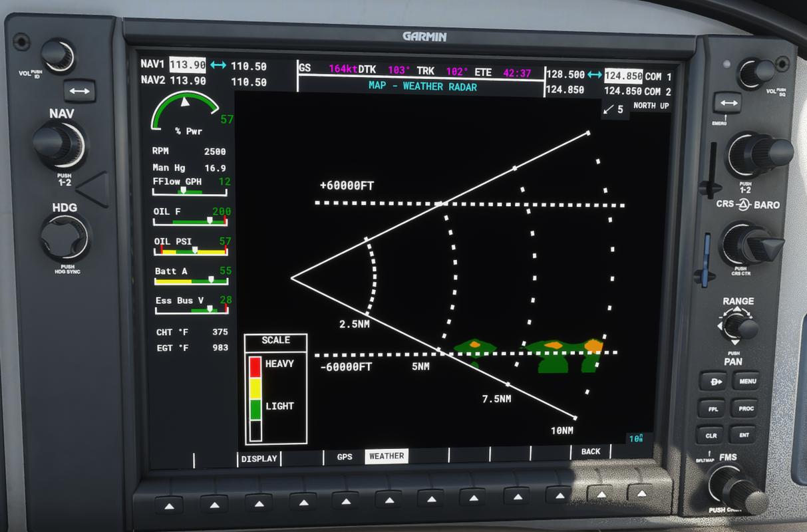Swap NAV frequencies with the left transfer button
The image size is (807, 532).
79,90
